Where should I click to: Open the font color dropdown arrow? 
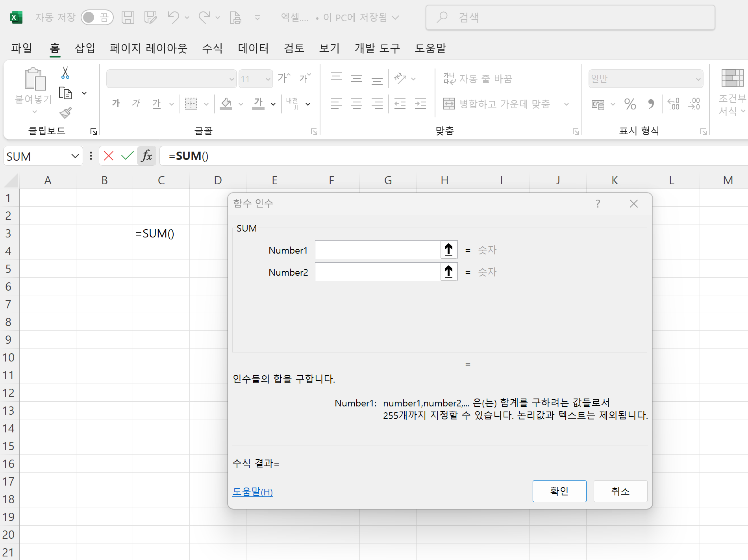[273, 104]
